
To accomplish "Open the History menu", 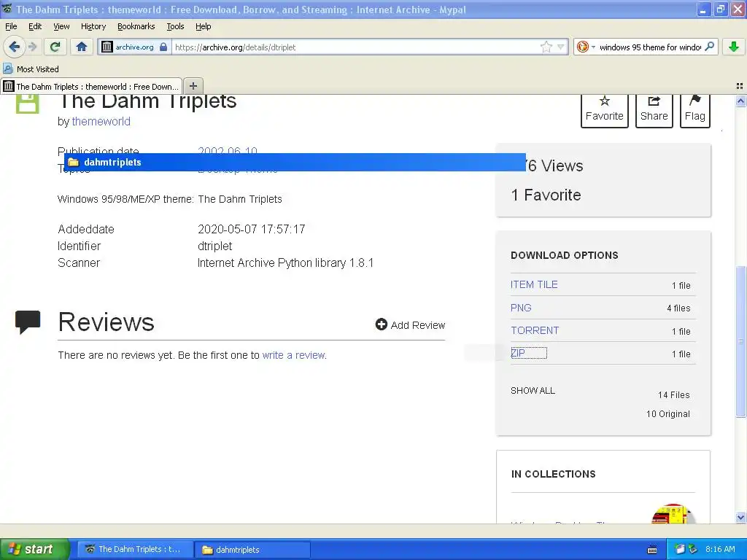I will [93, 26].
